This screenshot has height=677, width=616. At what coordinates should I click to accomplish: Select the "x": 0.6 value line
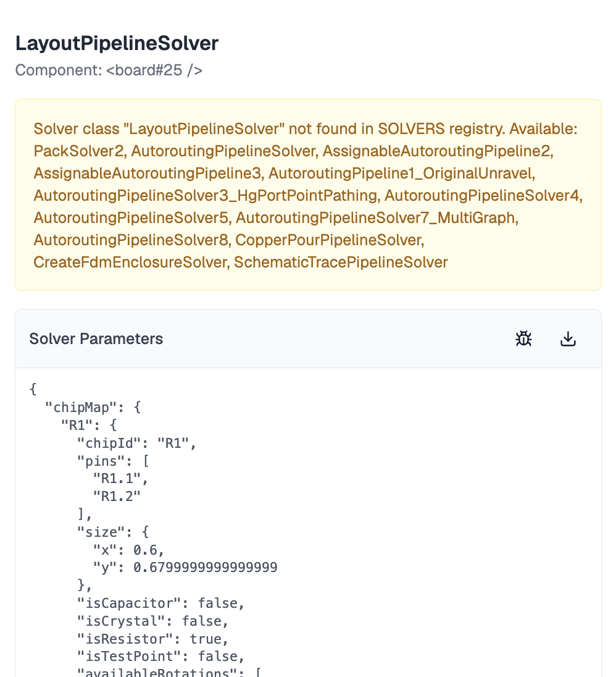pyautogui.click(x=128, y=550)
